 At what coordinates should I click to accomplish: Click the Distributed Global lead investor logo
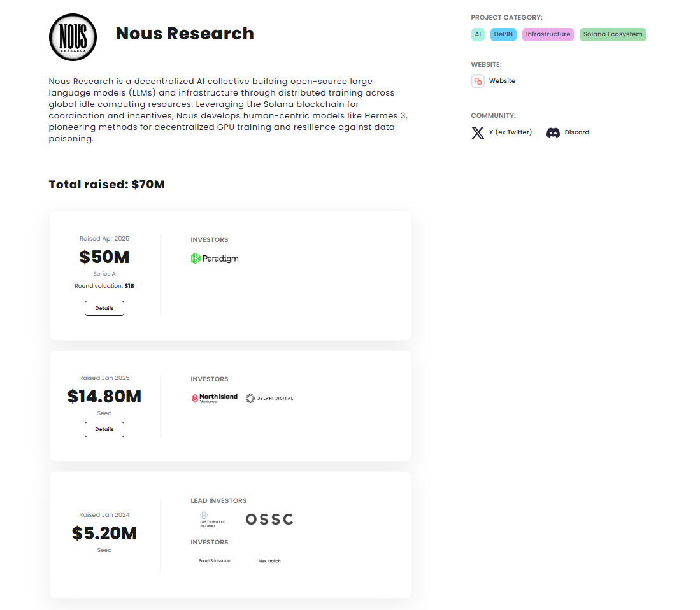(x=213, y=520)
